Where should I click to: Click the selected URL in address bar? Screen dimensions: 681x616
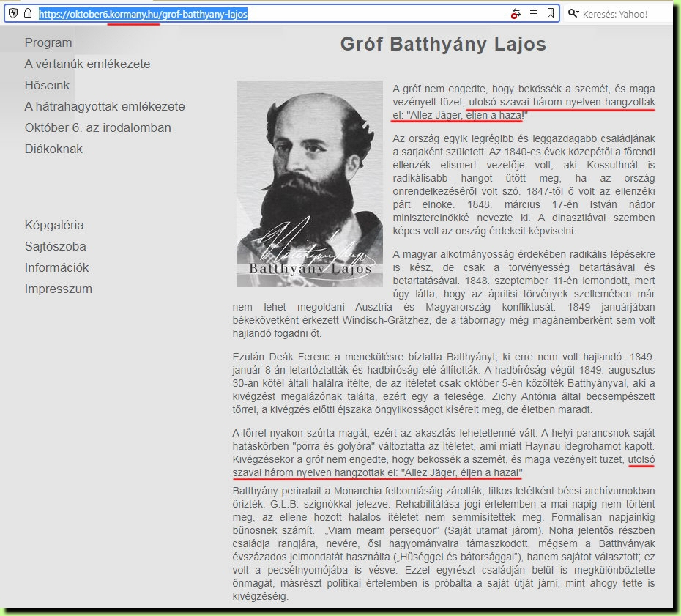(143, 14)
